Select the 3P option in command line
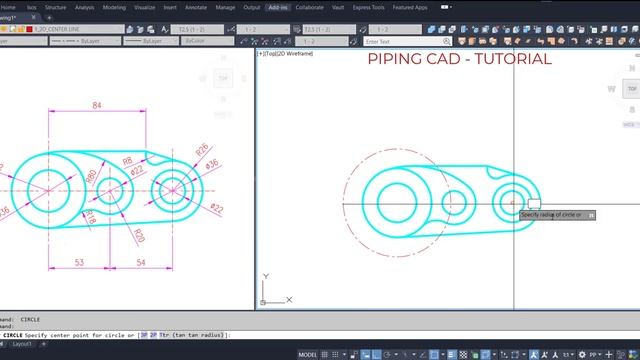Screen dimensions: 640x360 pos(144,335)
